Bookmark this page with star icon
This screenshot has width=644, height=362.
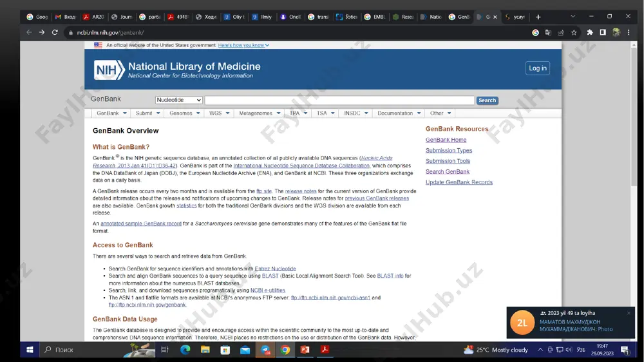574,32
